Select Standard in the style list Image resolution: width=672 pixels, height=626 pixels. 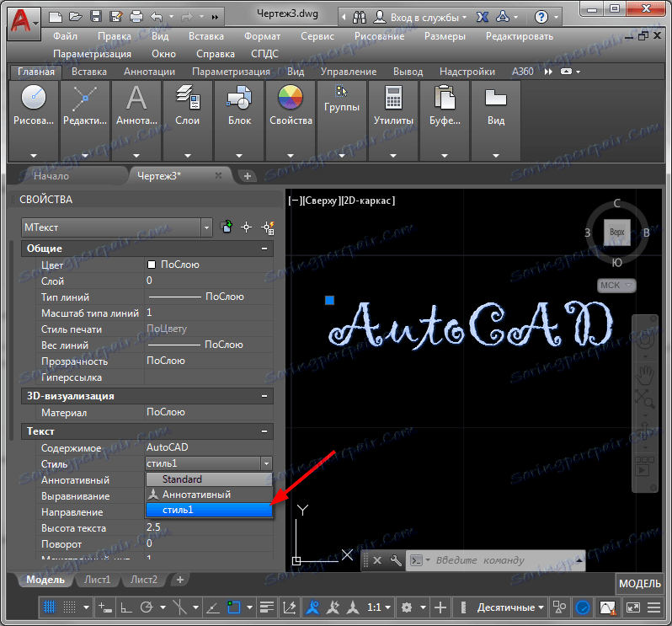[209, 479]
